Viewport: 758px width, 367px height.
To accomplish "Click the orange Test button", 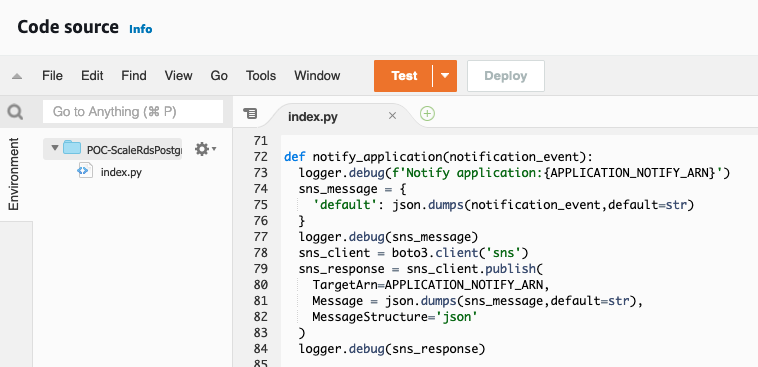I will pos(404,76).
